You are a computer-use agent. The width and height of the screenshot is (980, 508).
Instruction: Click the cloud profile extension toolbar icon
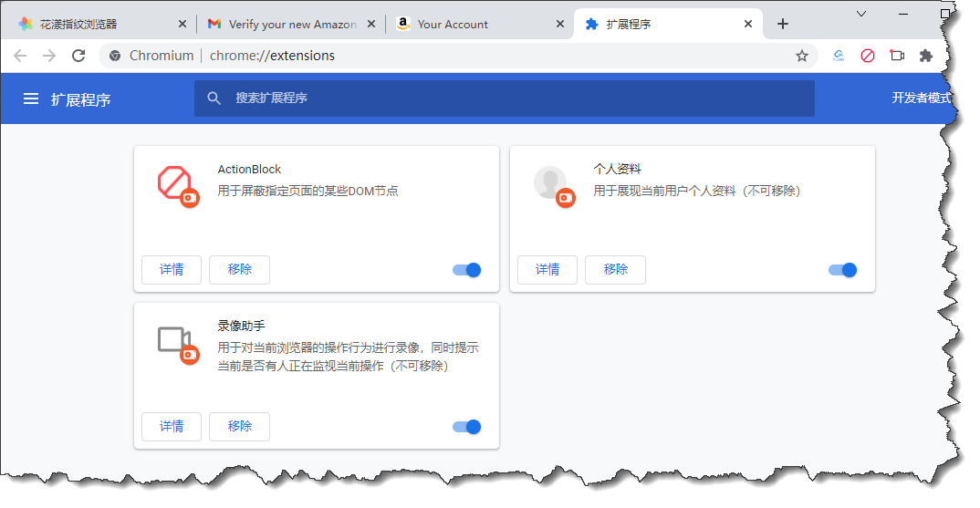click(x=839, y=56)
